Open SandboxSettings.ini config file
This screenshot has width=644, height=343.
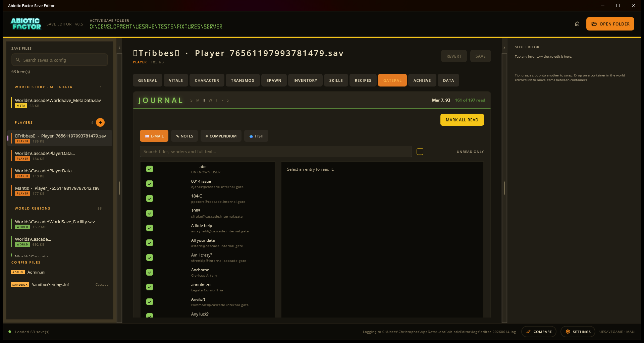60,284
